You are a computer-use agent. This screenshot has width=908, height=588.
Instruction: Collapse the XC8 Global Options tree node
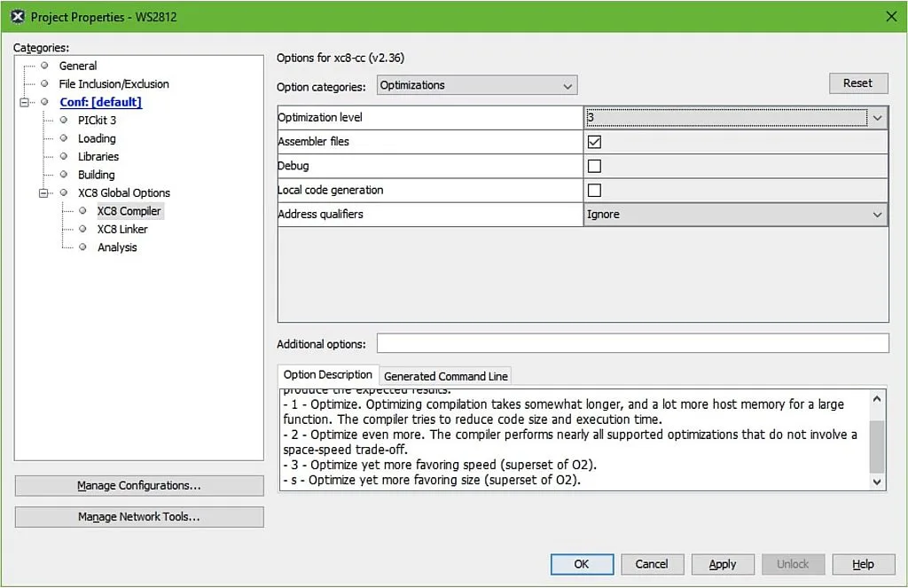[x=44, y=193]
